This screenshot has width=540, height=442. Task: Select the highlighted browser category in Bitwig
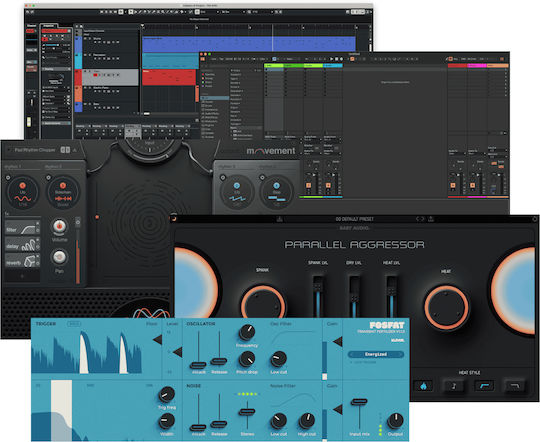215,98
